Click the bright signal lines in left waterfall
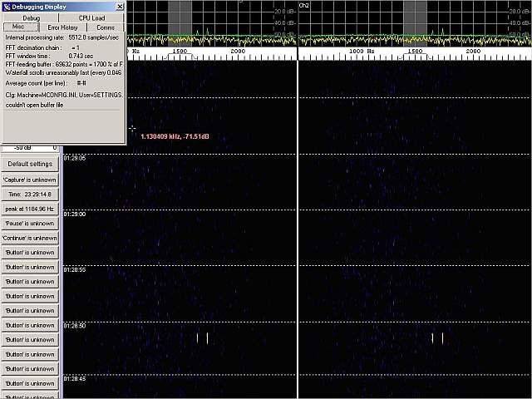This screenshot has width=532, height=399. point(202,337)
